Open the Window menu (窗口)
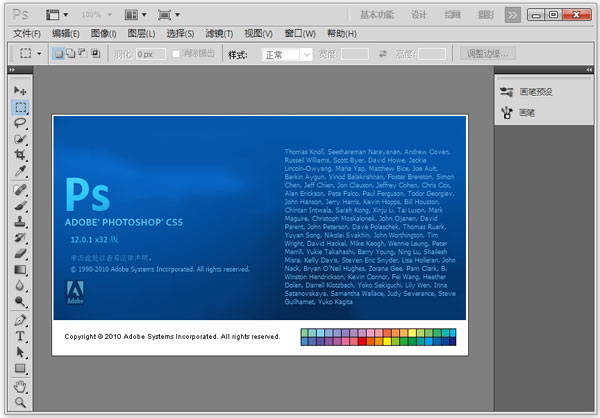This screenshot has width=600, height=418. pyautogui.click(x=300, y=34)
